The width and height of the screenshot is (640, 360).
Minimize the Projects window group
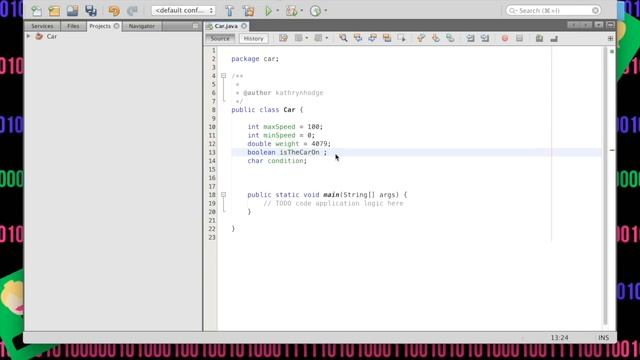[x=196, y=26]
